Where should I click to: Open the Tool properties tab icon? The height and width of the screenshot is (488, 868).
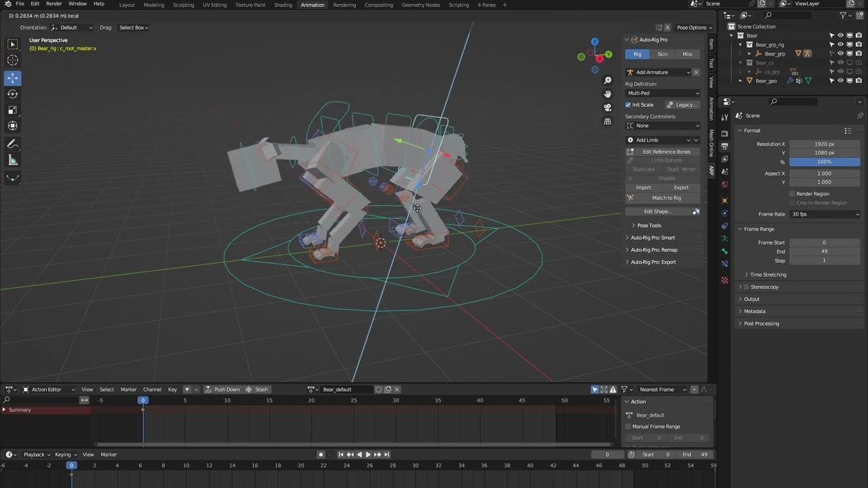click(x=724, y=117)
